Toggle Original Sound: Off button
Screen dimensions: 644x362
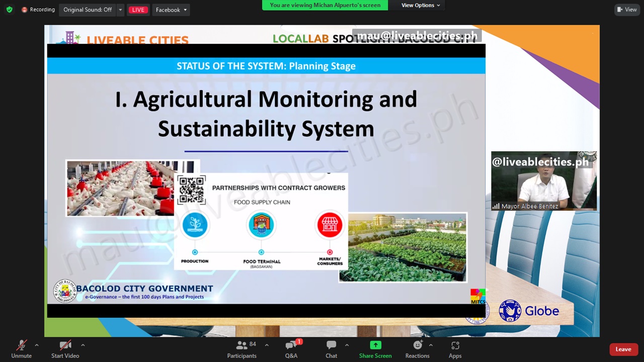coord(88,10)
